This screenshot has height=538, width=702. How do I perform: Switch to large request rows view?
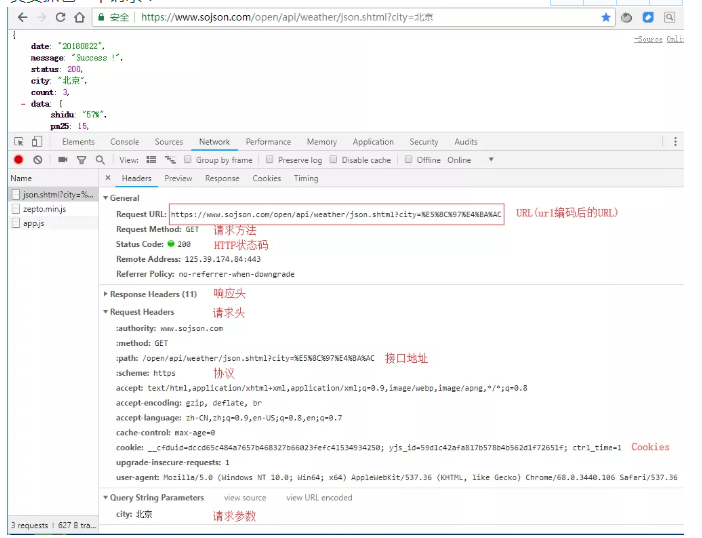(x=151, y=160)
